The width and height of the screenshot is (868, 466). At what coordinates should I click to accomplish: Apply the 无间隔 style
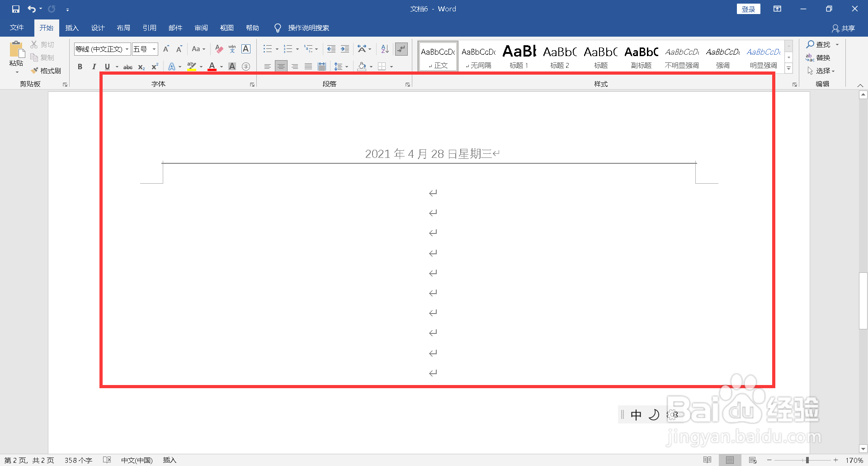(478, 56)
